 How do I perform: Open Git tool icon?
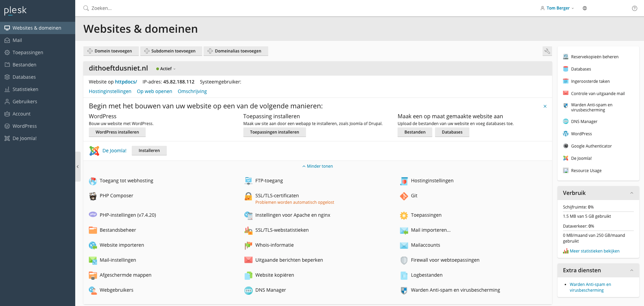click(404, 196)
